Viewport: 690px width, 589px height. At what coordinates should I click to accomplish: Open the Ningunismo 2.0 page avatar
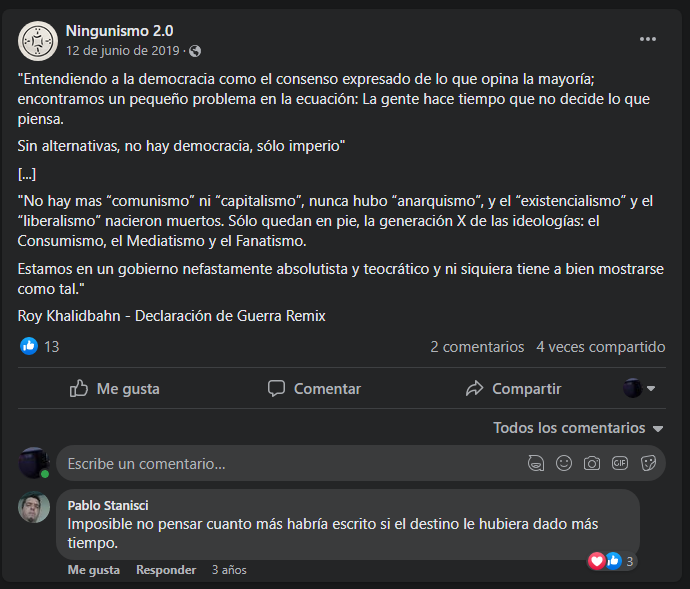(x=38, y=41)
